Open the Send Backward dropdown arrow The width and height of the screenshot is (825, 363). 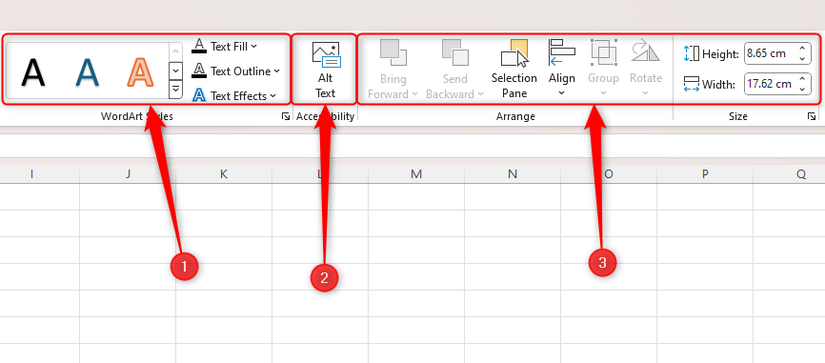tap(480, 94)
